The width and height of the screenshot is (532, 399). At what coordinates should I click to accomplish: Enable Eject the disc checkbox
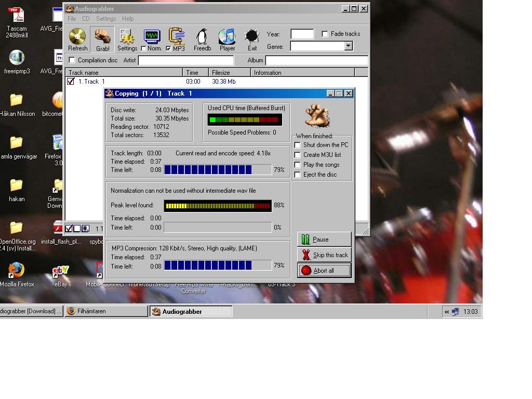click(x=298, y=175)
